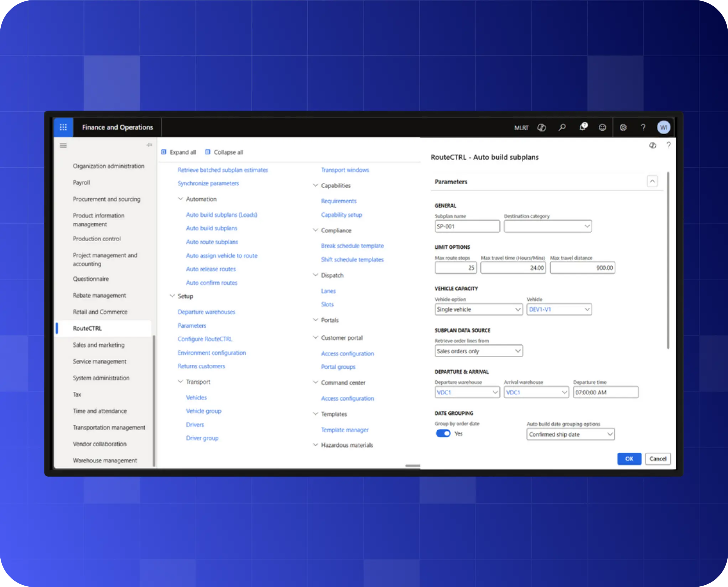The height and width of the screenshot is (587, 728).
Task: Click the feedback smiley icon
Action: click(x=602, y=128)
